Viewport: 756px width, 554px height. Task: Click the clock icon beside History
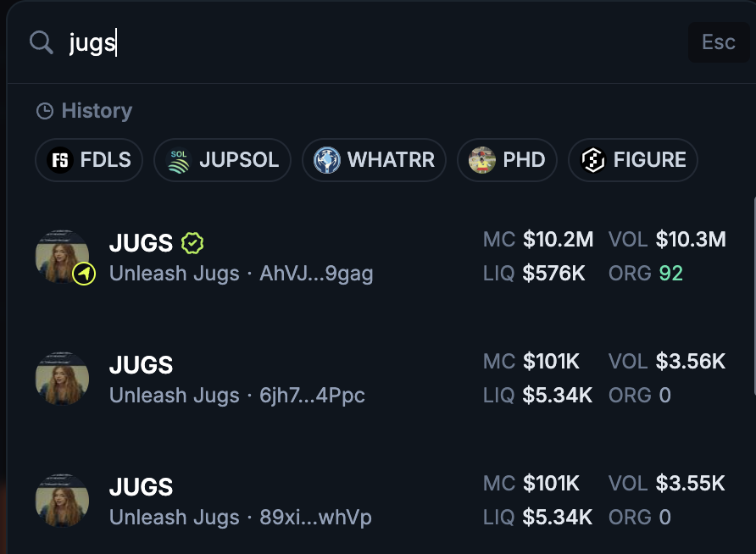point(45,111)
